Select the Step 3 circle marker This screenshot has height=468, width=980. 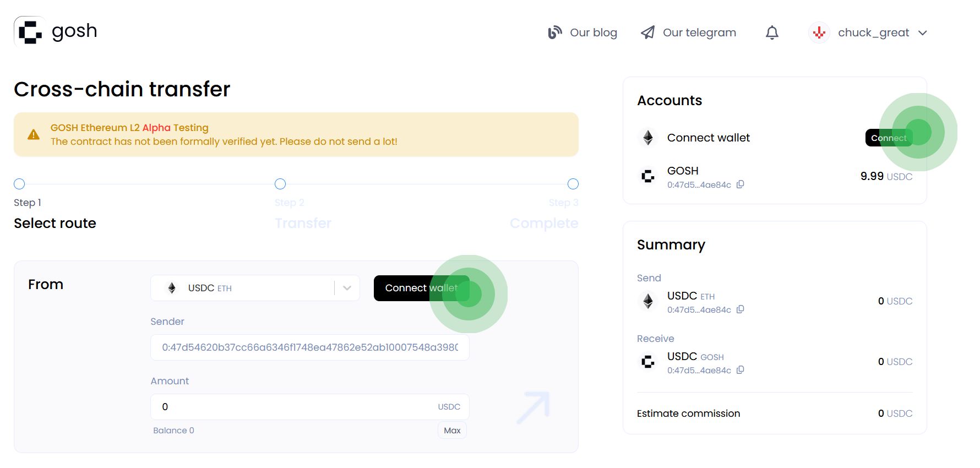573,184
